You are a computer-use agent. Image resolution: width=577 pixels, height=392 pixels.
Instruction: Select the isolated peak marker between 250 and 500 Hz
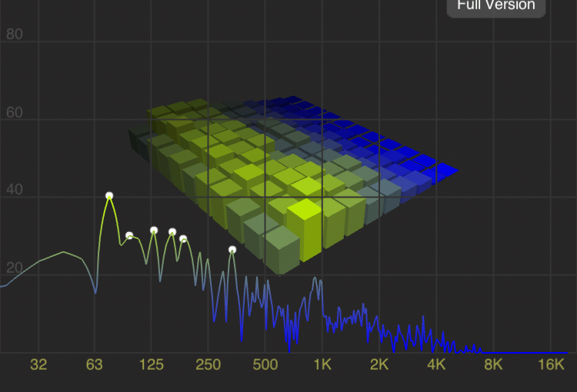click(x=232, y=250)
